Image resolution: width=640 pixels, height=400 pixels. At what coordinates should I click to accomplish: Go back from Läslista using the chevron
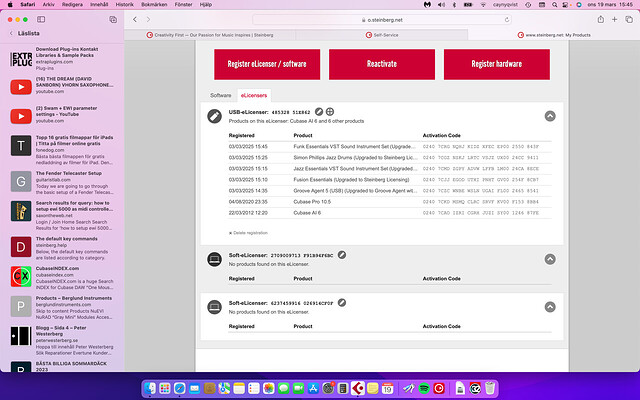click(x=11, y=33)
